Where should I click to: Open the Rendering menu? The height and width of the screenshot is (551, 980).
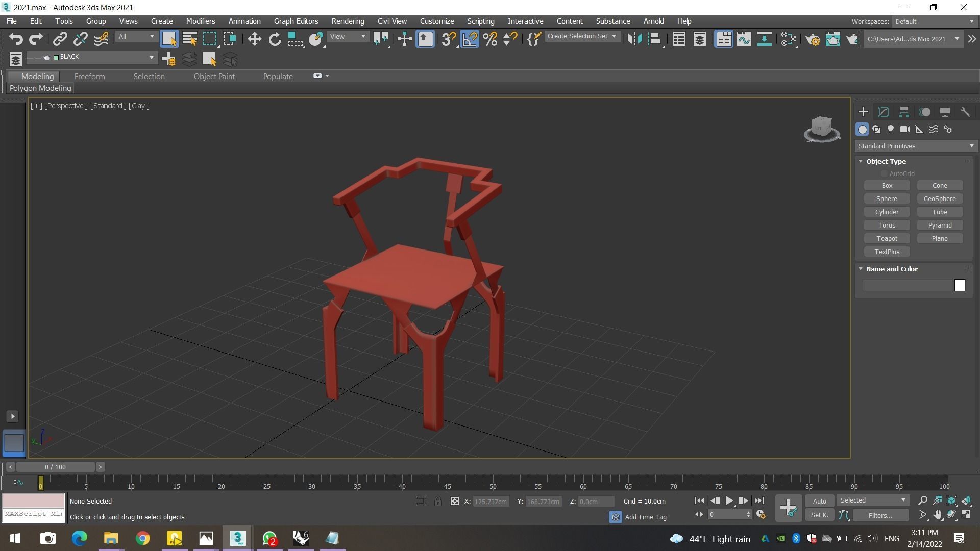coord(348,21)
